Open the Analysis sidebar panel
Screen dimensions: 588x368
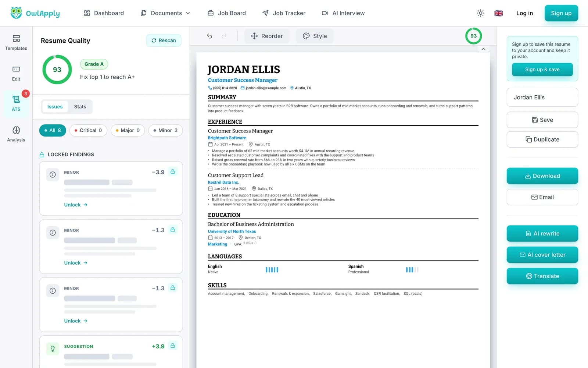pos(16,134)
